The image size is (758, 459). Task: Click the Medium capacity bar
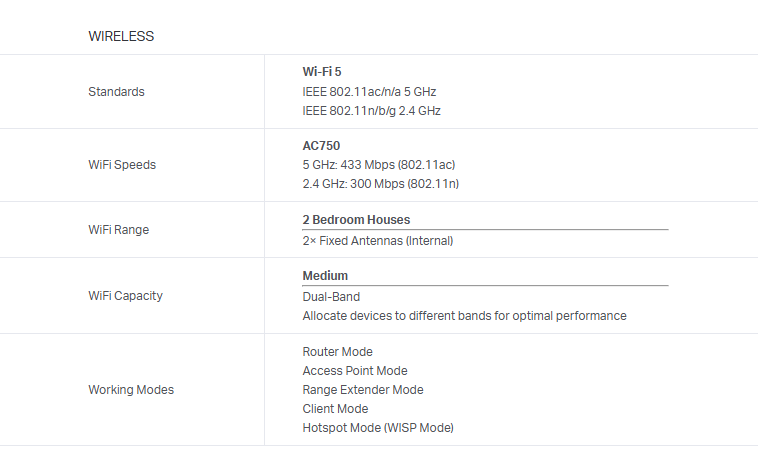pyautogui.click(x=485, y=285)
